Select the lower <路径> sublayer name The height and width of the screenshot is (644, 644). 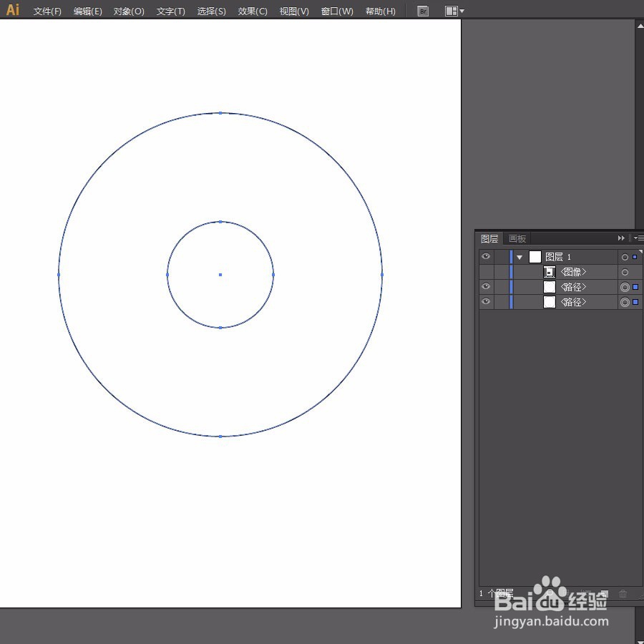click(x=573, y=302)
